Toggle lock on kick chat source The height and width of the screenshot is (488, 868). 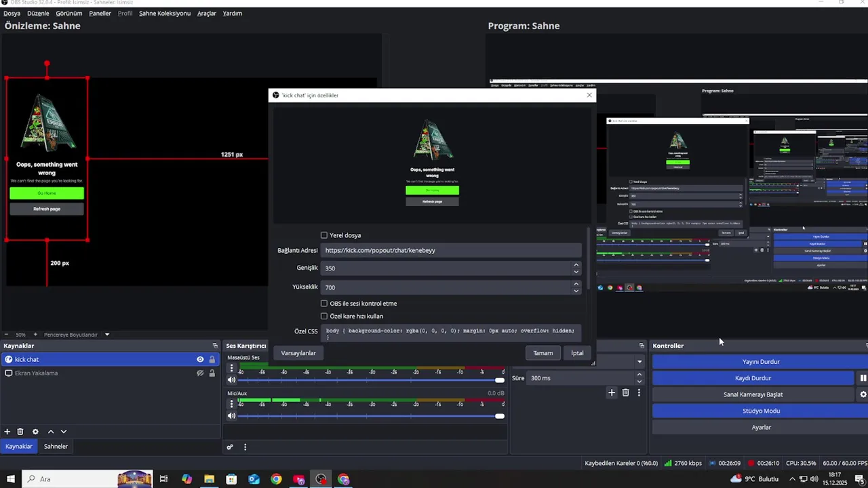(x=212, y=360)
